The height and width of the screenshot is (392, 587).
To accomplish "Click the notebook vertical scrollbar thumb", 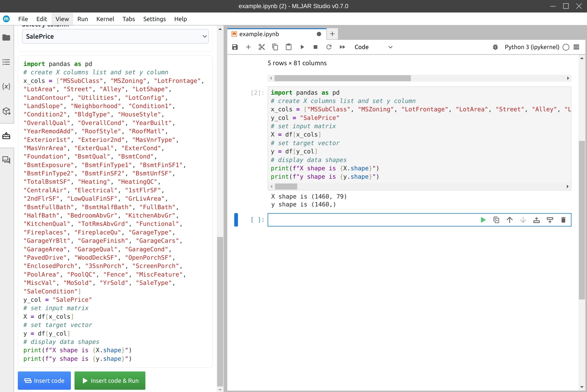I will [x=582, y=220].
